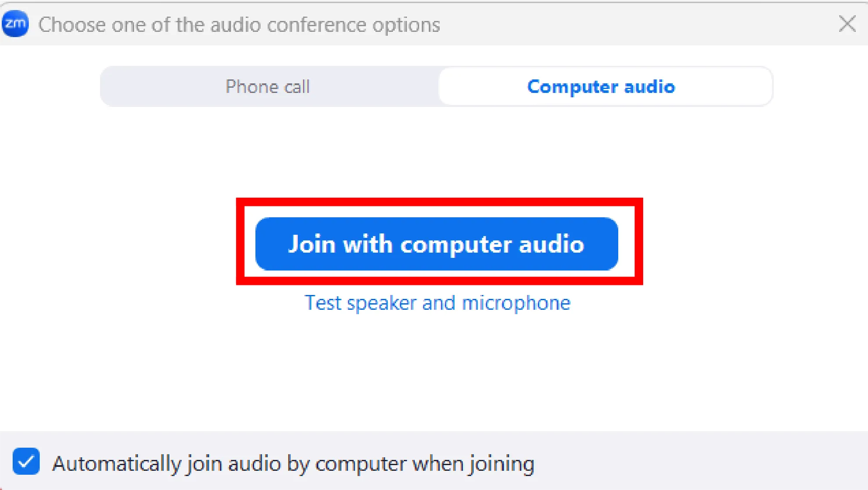Select the Computer audio tab
Image resolution: width=868 pixels, height=490 pixels.
(x=601, y=86)
